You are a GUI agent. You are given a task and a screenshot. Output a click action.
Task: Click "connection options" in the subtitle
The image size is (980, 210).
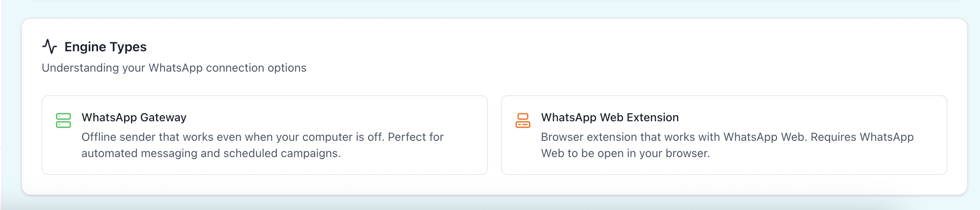click(256, 68)
